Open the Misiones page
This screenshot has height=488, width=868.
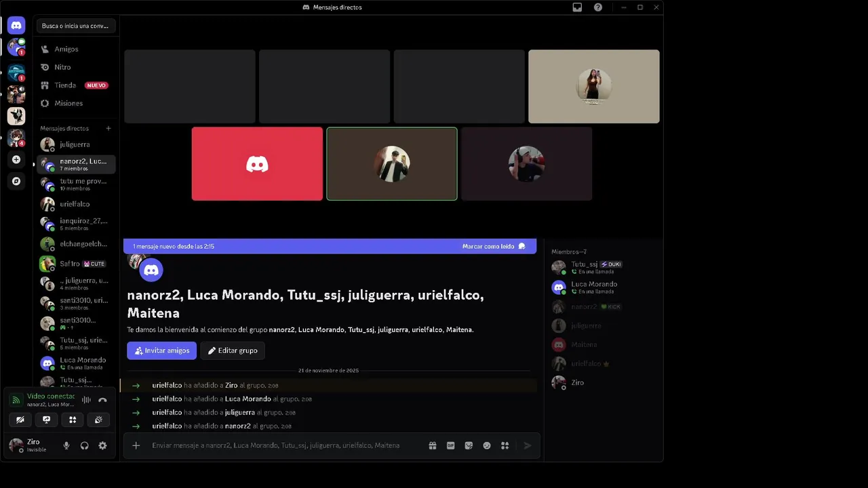(76, 103)
